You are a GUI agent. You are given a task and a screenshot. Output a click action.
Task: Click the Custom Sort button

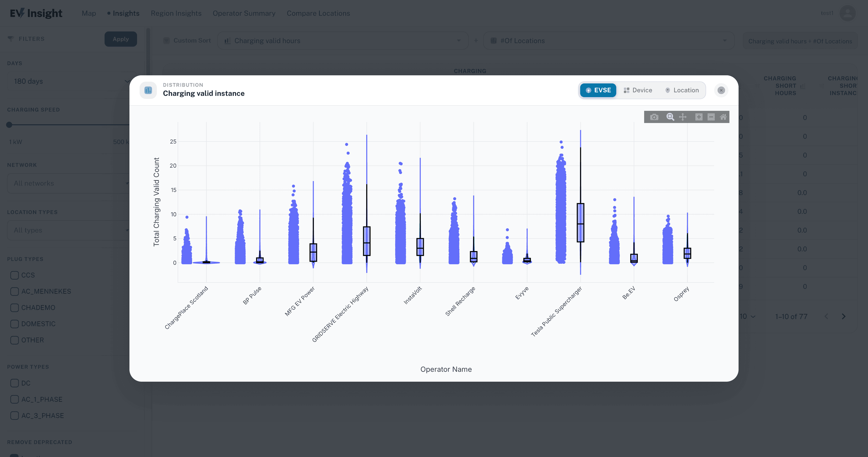click(x=187, y=40)
